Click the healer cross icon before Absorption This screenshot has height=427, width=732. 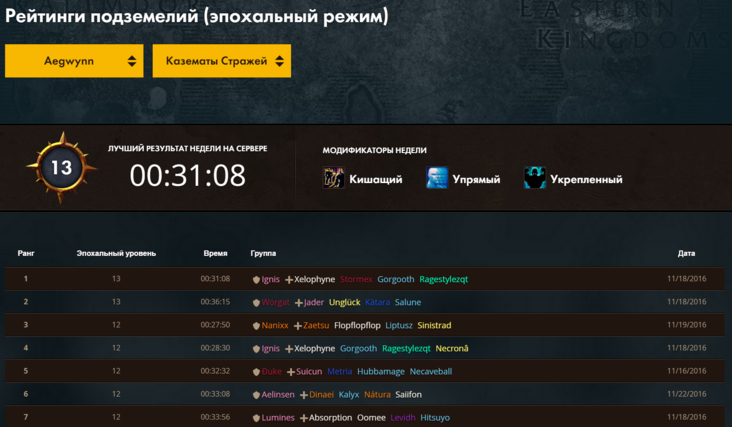[304, 418]
